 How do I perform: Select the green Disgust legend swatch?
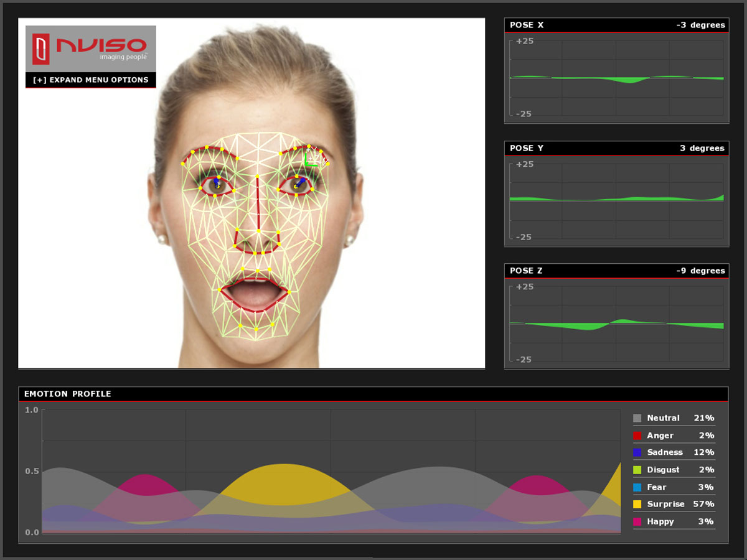coord(637,470)
